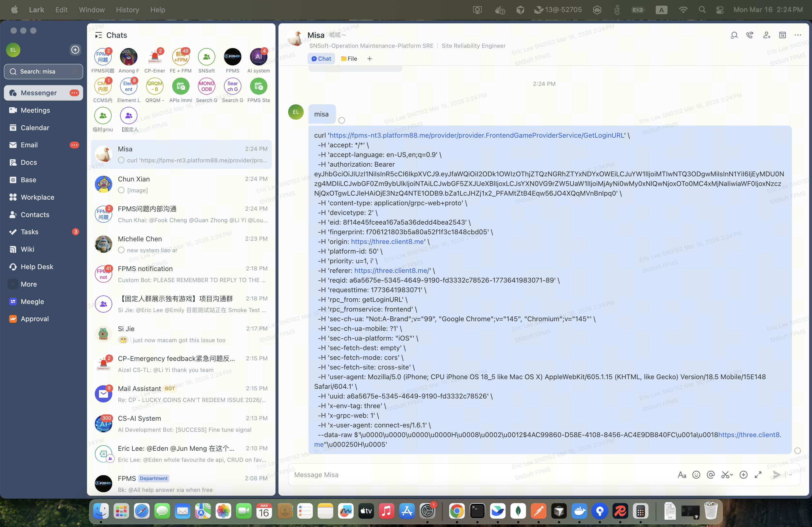Open the text formatting (Aa) tool

pyautogui.click(x=682, y=474)
